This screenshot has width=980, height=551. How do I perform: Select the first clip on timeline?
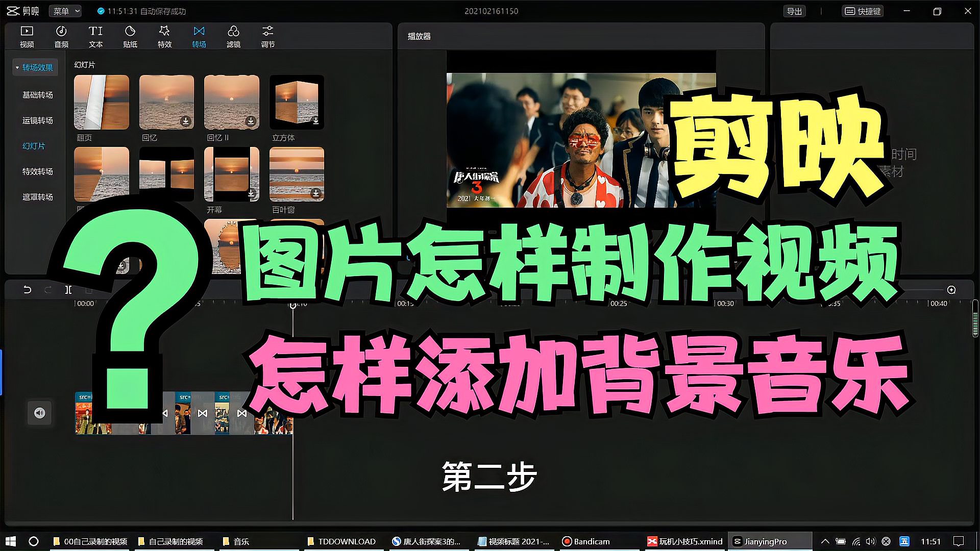pos(93,413)
